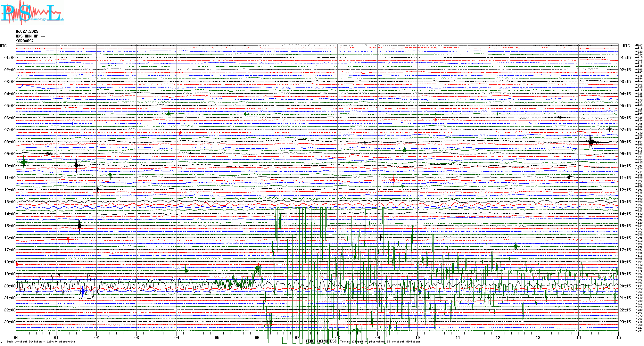Click the large black event near 08:15

[x=591, y=142]
